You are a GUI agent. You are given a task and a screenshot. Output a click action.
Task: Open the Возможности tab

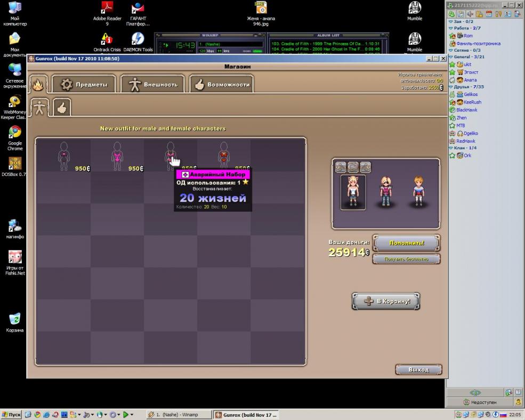point(221,84)
